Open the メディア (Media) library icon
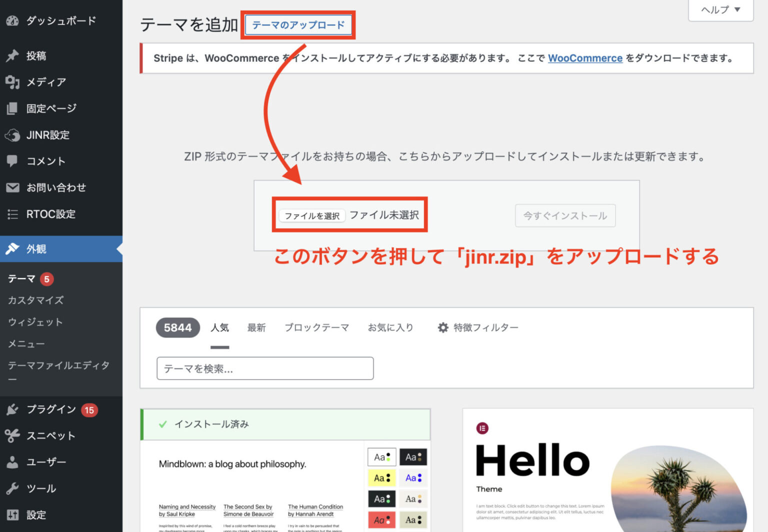 (12, 82)
